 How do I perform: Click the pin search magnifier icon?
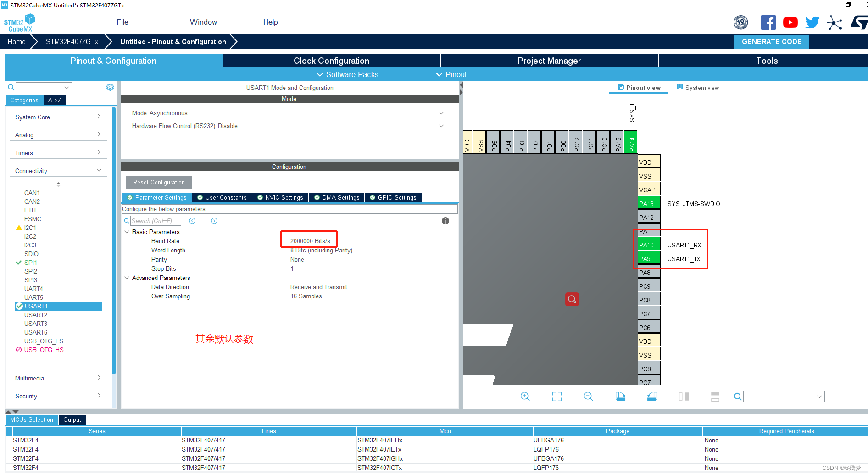point(737,397)
